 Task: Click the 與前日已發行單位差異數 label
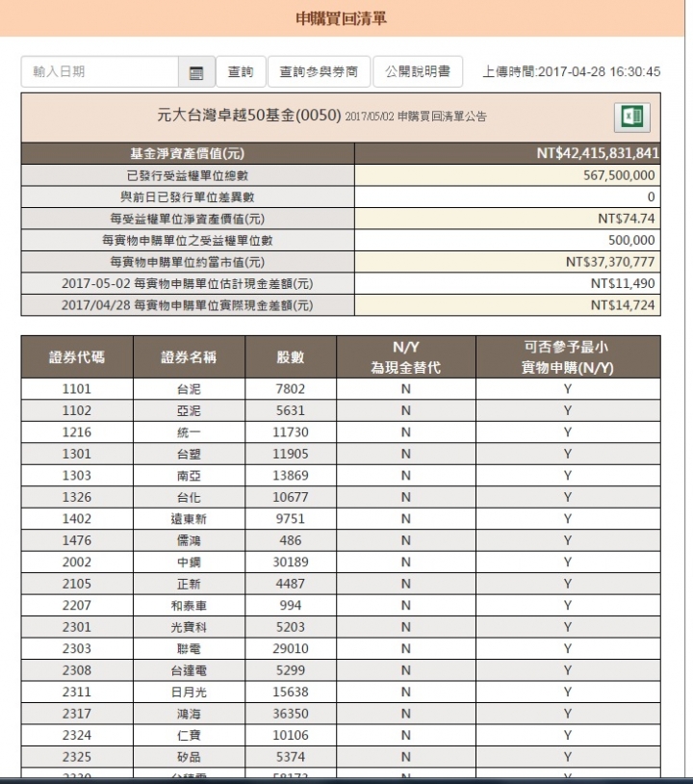pyautogui.click(x=188, y=197)
